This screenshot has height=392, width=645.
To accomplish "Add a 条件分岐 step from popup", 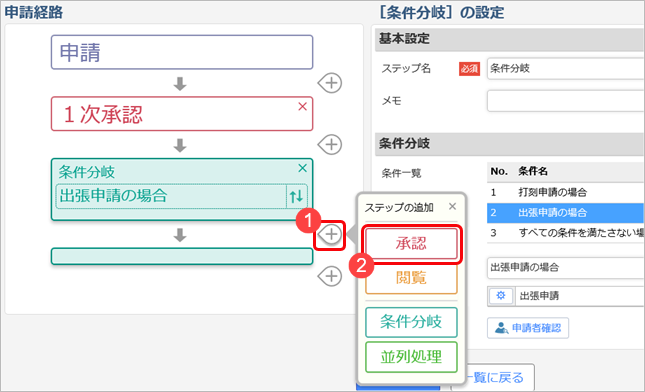I will tap(411, 322).
